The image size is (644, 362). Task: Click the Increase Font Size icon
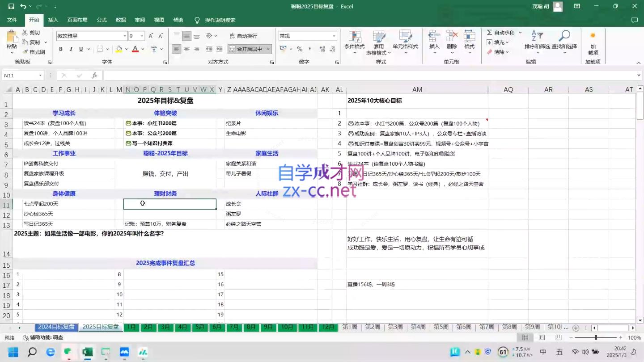coord(151,36)
